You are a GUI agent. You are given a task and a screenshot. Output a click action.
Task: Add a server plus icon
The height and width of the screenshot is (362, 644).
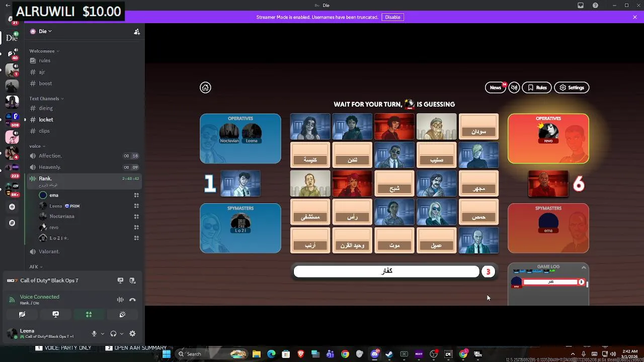click(12, 207)
